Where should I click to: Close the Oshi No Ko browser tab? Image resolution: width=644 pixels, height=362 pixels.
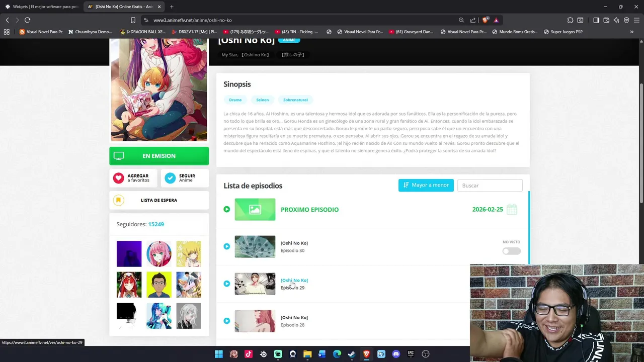click(x=159, y=7)
